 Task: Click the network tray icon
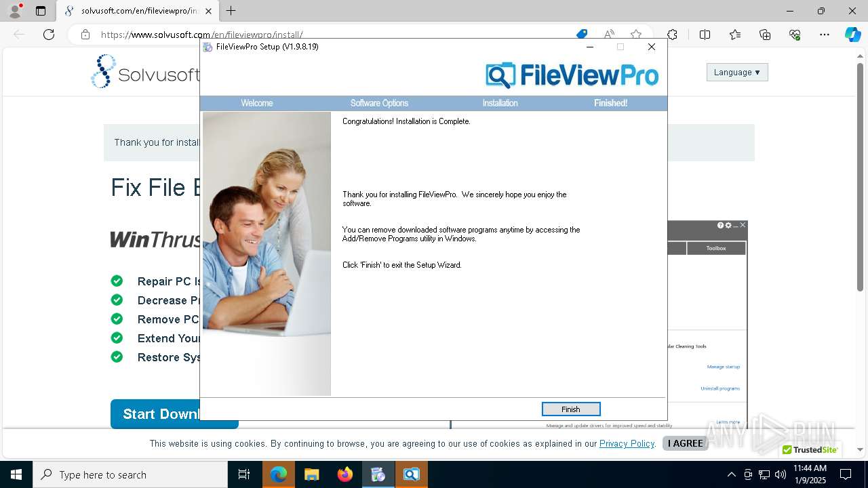pos(764,474)
